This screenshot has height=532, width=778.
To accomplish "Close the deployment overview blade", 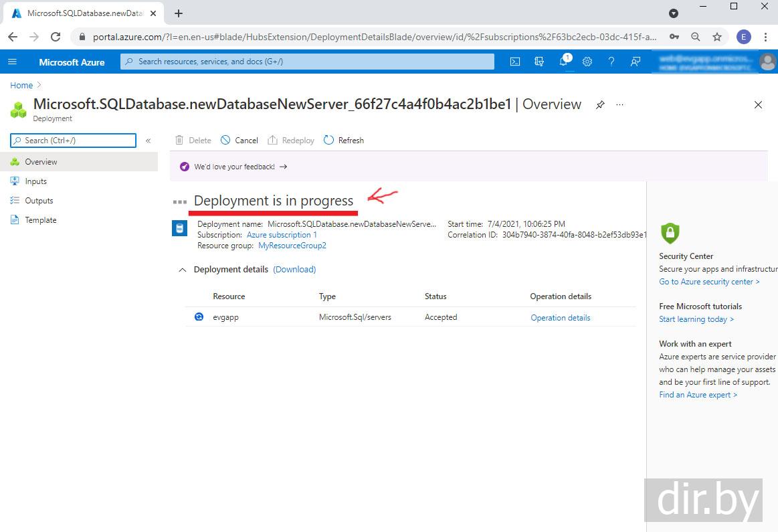I will pyautogui.click(x=758, y=105).
